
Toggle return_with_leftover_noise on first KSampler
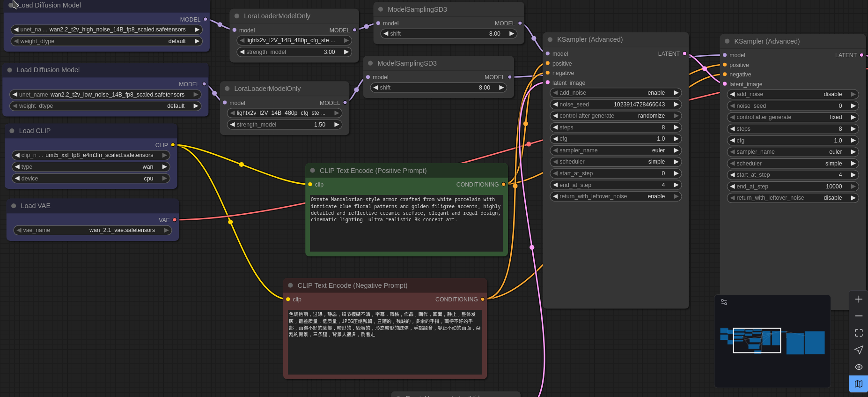[x=616, y=196]
